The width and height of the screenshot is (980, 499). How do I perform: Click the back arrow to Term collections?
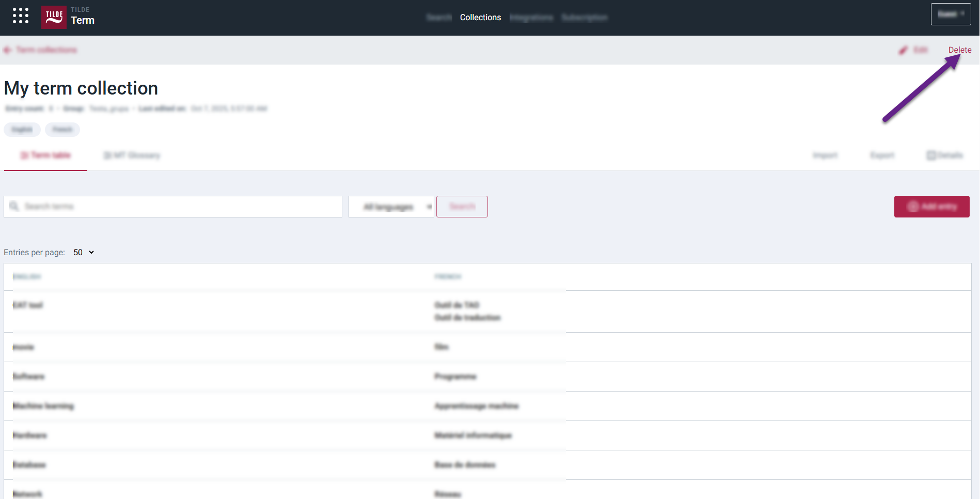[7, 50]
